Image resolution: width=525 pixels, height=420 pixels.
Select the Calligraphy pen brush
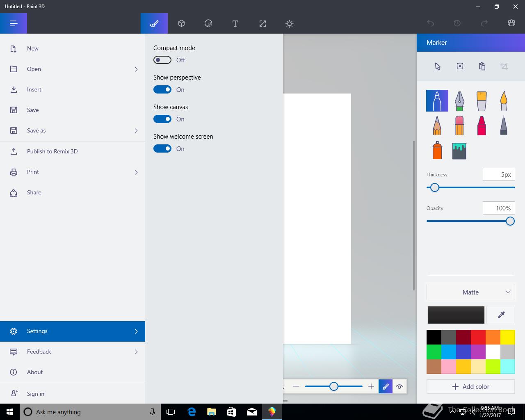(x=459, y=100)
